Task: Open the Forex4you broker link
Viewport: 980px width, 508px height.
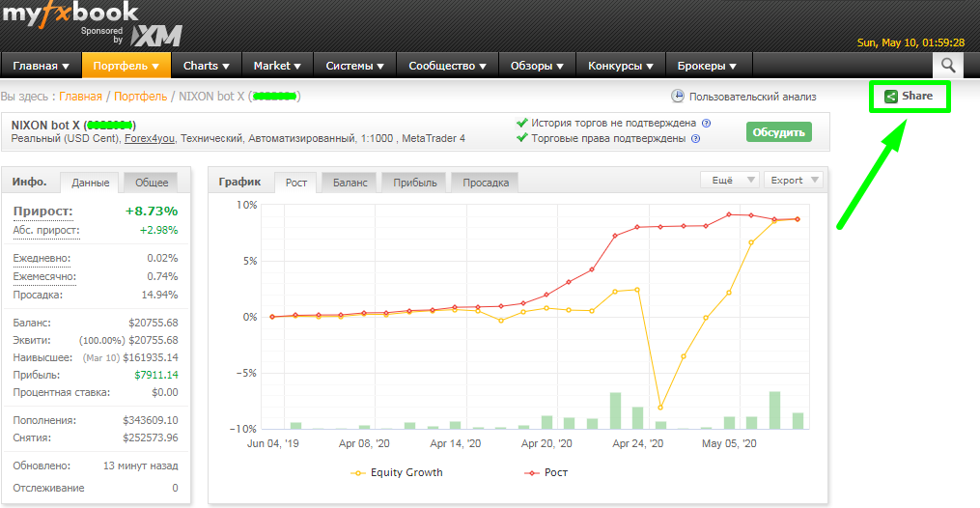Action: tap(150, 139)
